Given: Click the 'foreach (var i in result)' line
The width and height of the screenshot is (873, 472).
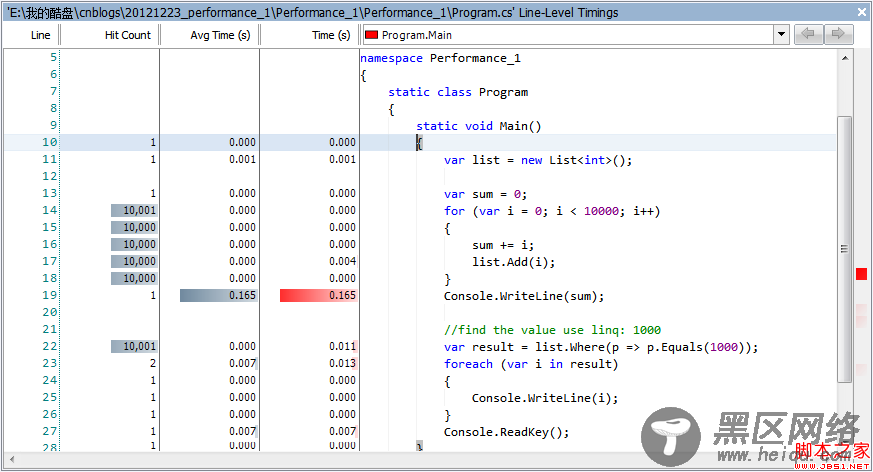Looking at the screenshot, I should [x=531, y=364].
